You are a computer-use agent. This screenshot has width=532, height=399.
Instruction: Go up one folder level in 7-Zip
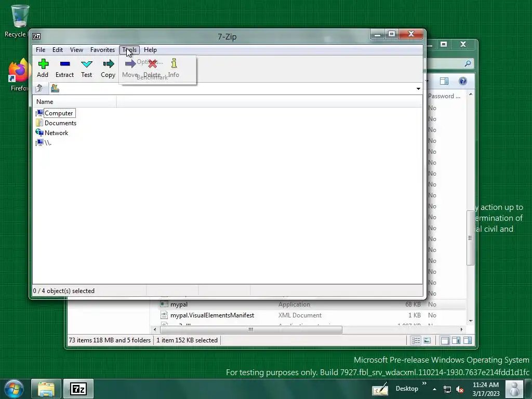point(39,88)
